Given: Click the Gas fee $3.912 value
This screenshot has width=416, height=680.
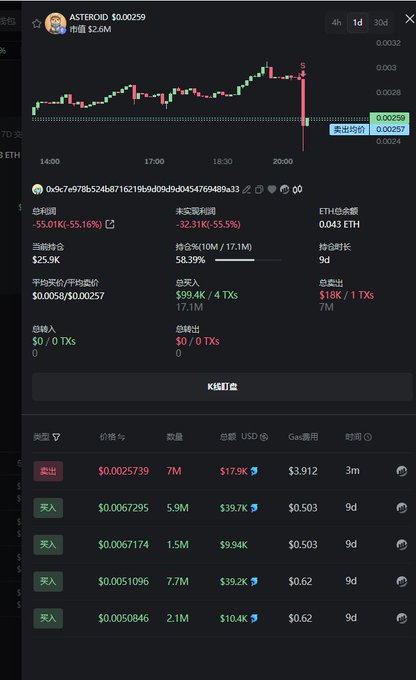Looking at the screenshot, I should 303,471.
